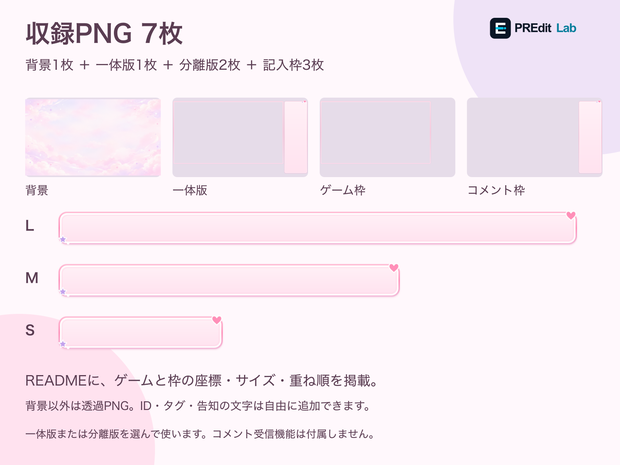This screenshot has width=620, height=465.
Task: Click the 収録PNG 7枚 heading
Action: [x=104, y=33]
